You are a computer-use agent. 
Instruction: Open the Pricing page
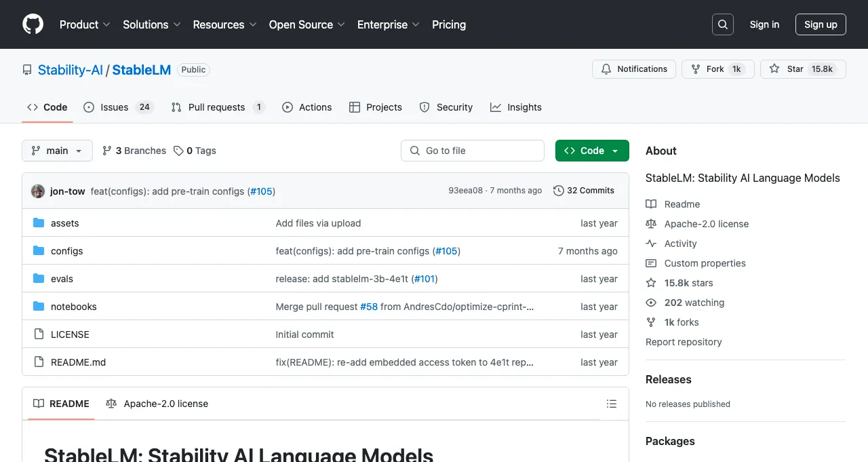(449, 24)
